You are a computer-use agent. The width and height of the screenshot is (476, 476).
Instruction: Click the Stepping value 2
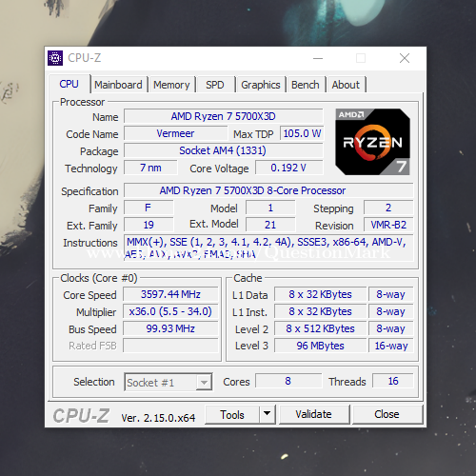[388, 208]
